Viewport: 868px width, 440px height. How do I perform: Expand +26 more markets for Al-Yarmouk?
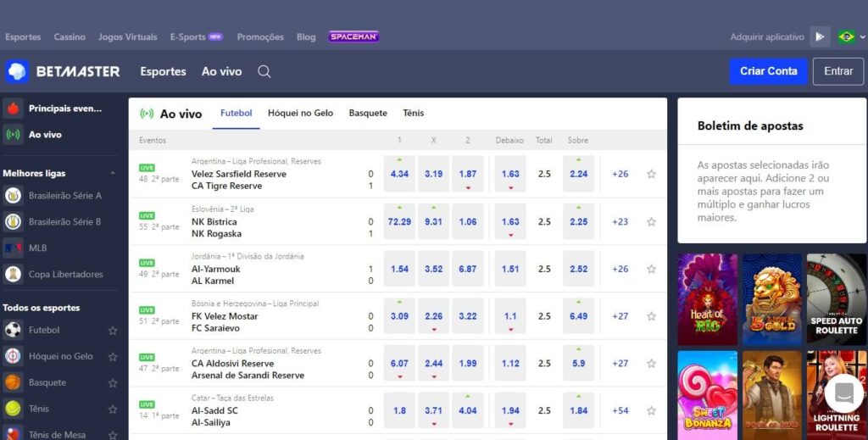click(620, 269)
